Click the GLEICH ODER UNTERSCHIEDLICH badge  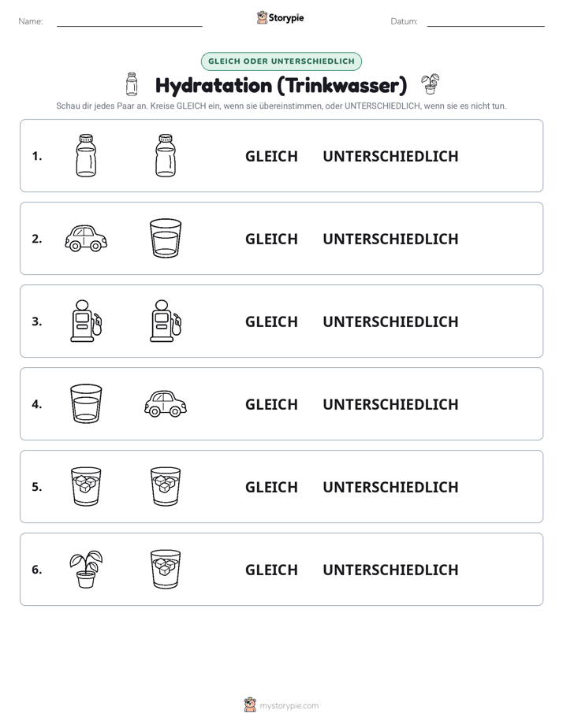[x=281, y=61]
